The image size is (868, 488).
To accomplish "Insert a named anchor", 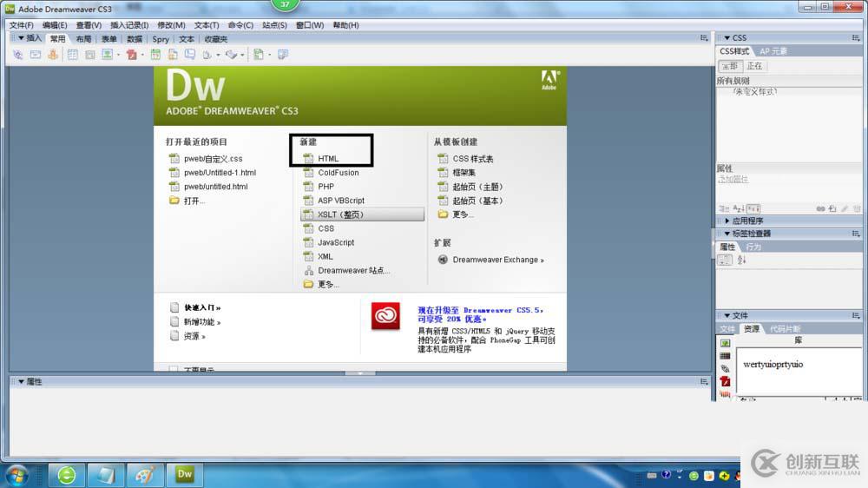I will point(53,55).
